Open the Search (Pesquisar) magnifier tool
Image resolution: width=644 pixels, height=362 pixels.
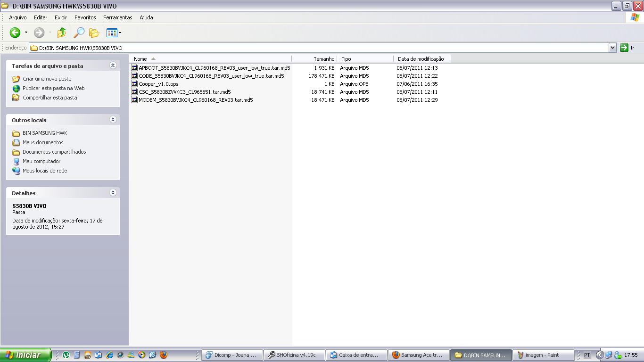pyautogui.click(x=79, y=33)
